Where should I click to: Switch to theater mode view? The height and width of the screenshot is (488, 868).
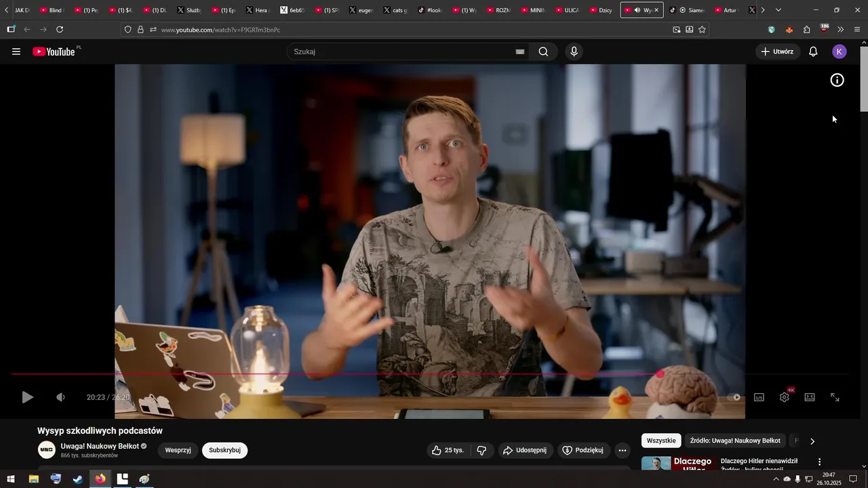810,397
